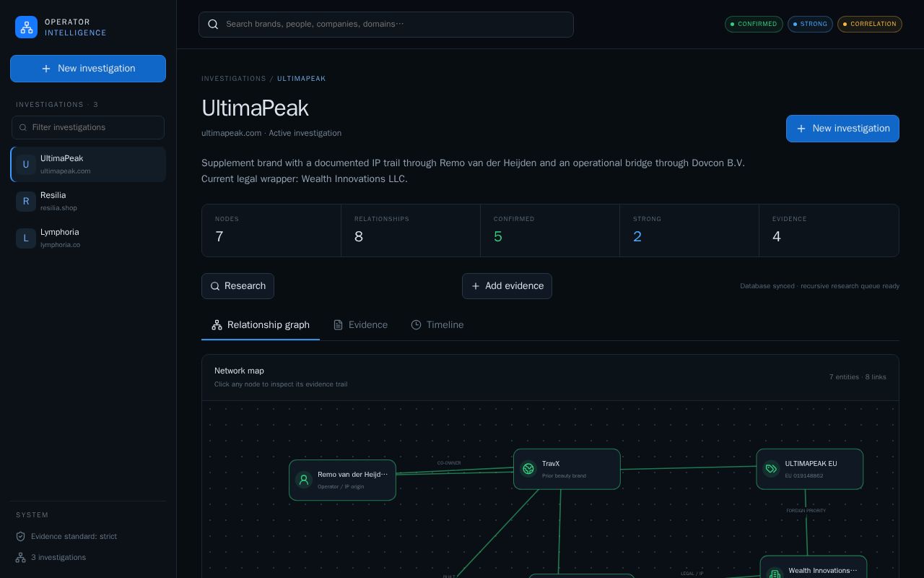The height and width of the screenshot is (578, 924).
Task: Click the CONFIRMED legend badge
Action: click(x=754, y=25)
